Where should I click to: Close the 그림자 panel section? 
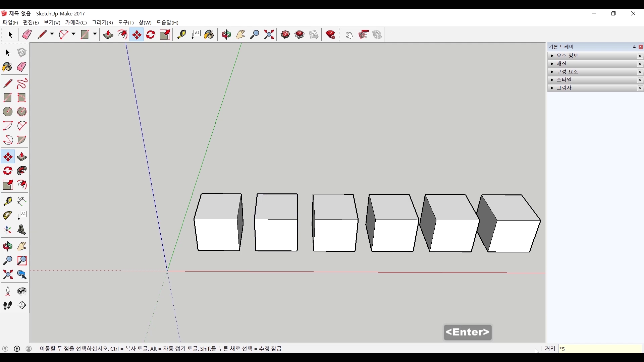tap(640, 88)
